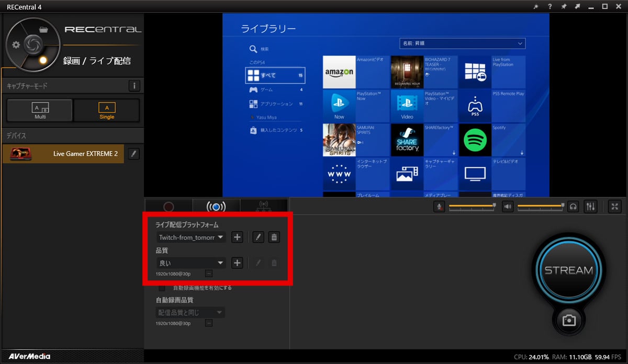
Task: Click the greyed-out quality edit pencil
Action: (258, 263)
